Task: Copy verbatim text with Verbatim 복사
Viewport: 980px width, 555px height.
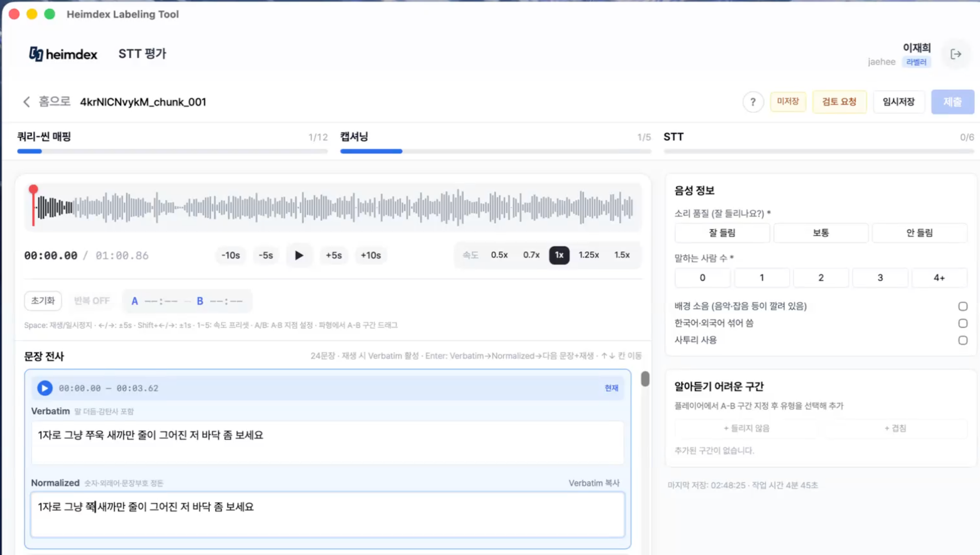Action: click(x=594, y=483)
